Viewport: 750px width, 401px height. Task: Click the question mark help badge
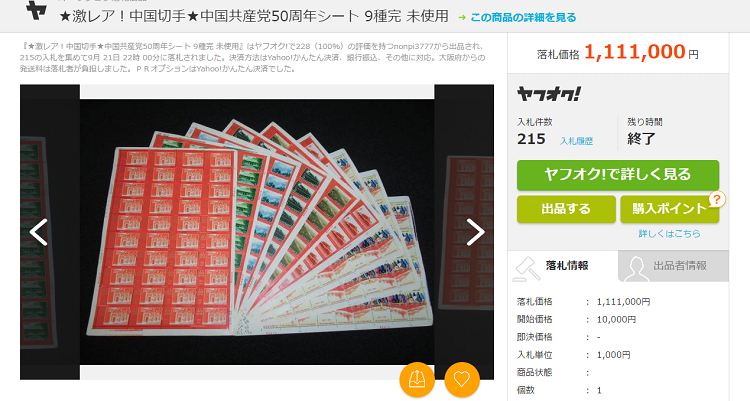pyautogui.click(x=716, y=199)
